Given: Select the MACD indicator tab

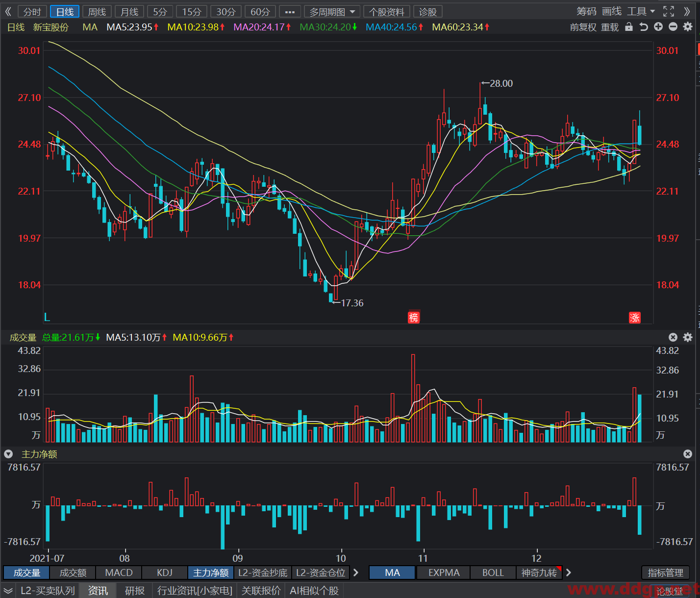Looking at the screenshot, I should click(x=119, y=573).
